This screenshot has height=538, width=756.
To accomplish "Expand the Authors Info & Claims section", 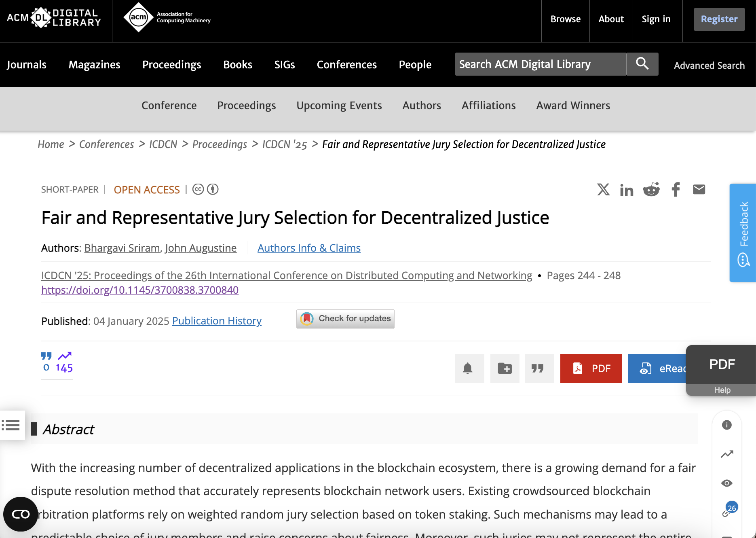I will point(309,248).
